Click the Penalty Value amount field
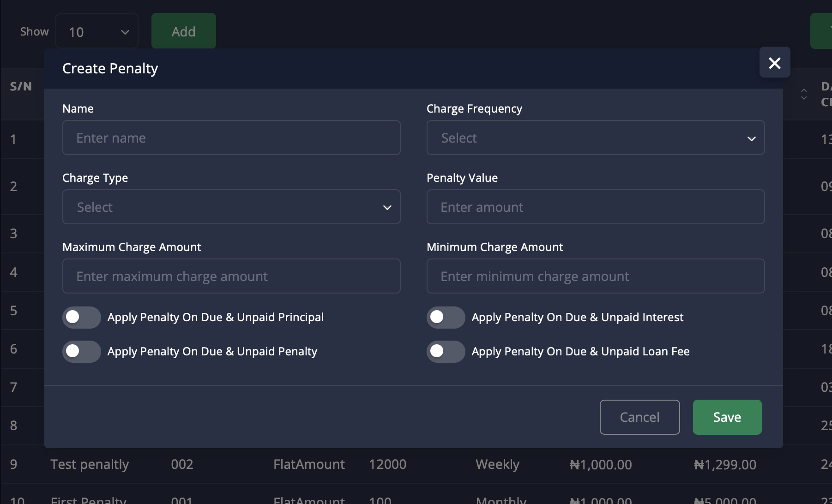Image resolution: width=832 pixels, height=504 pixels. (x=595, y=207)
